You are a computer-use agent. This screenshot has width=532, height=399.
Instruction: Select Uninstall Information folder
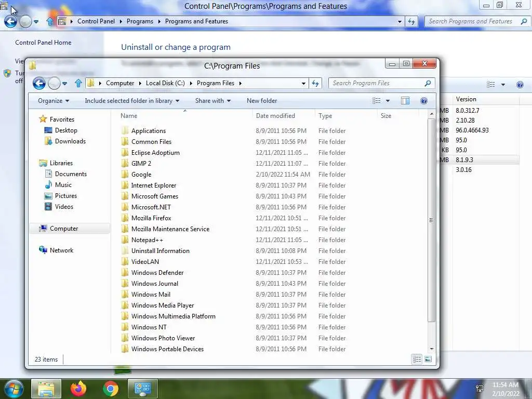tap(160, 251)
